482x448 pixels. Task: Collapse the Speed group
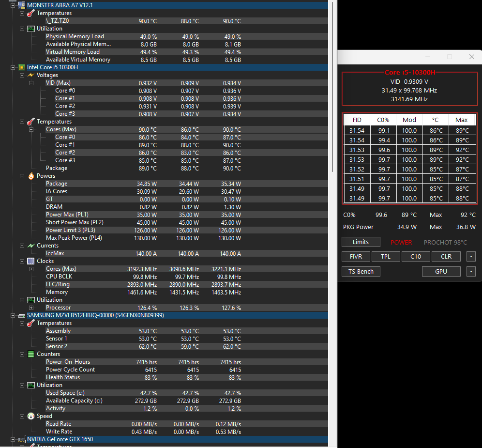[x=22, y=416]
